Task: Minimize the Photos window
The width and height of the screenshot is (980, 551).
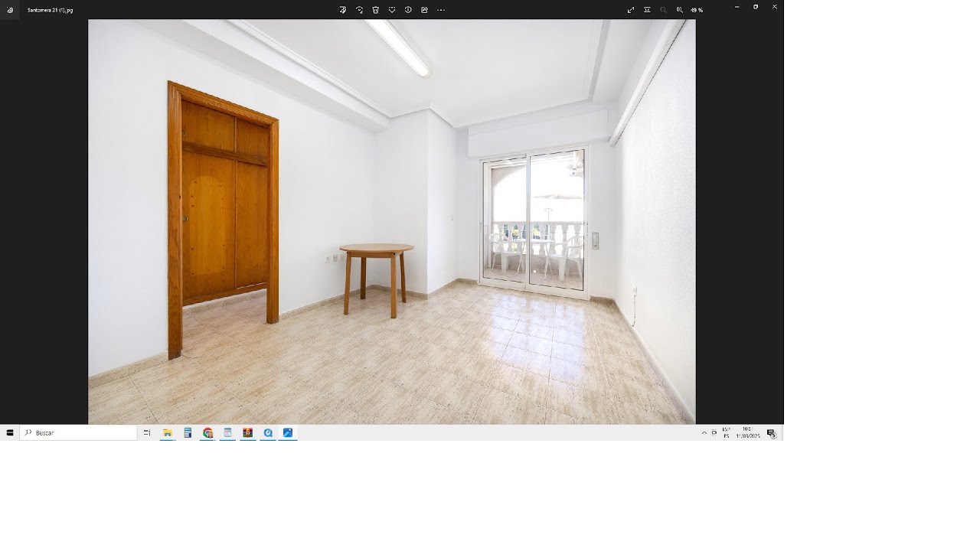Action: pyautogui.click(x=737, y=7)
